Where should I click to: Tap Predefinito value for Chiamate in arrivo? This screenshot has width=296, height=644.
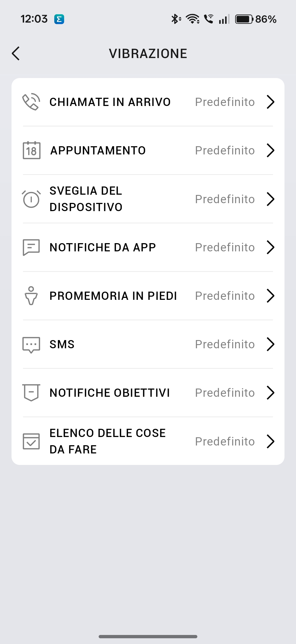coord(225,102)
